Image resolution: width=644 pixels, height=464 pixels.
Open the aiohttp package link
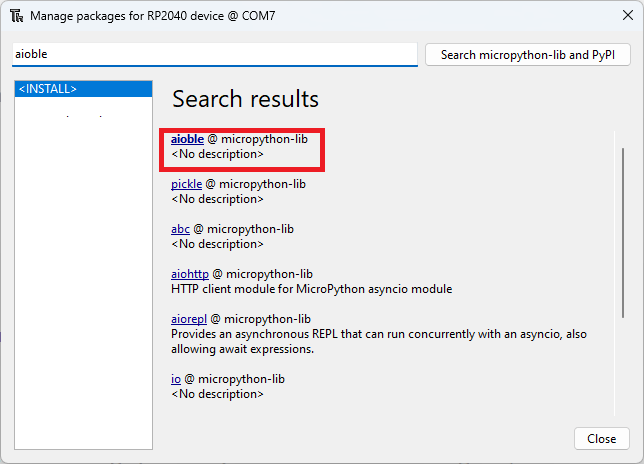[190, 274]
